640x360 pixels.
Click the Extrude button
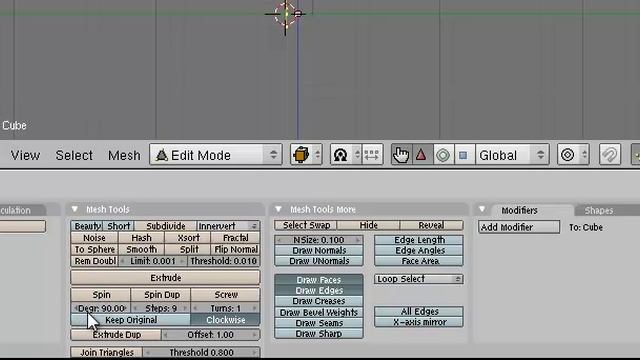[165, 278]
